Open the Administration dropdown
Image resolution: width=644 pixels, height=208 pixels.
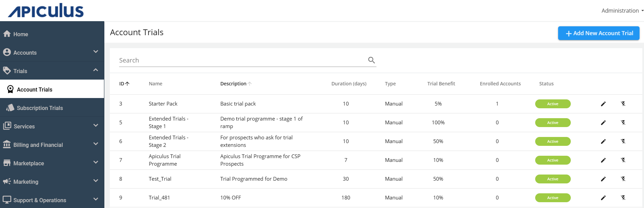coord(622,11)
